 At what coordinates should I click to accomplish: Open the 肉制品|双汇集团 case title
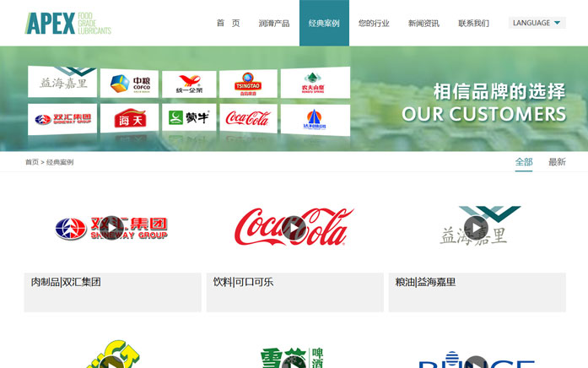pyautogui.click(x=66, y=282)
